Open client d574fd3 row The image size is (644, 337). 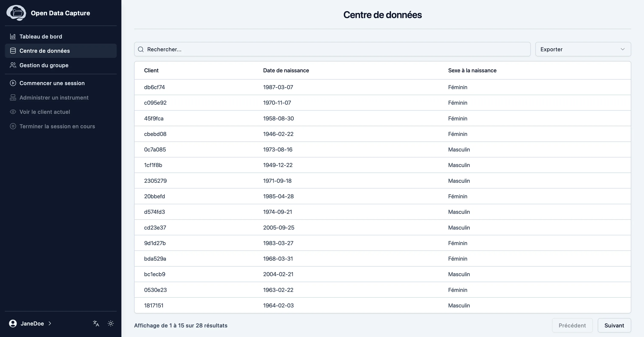382,212
